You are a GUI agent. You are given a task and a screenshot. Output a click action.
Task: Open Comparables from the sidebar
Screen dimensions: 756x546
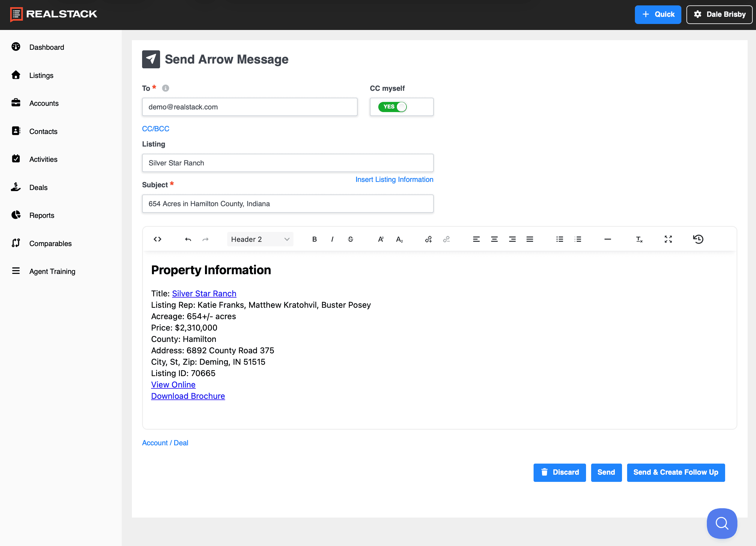[50, 243]
